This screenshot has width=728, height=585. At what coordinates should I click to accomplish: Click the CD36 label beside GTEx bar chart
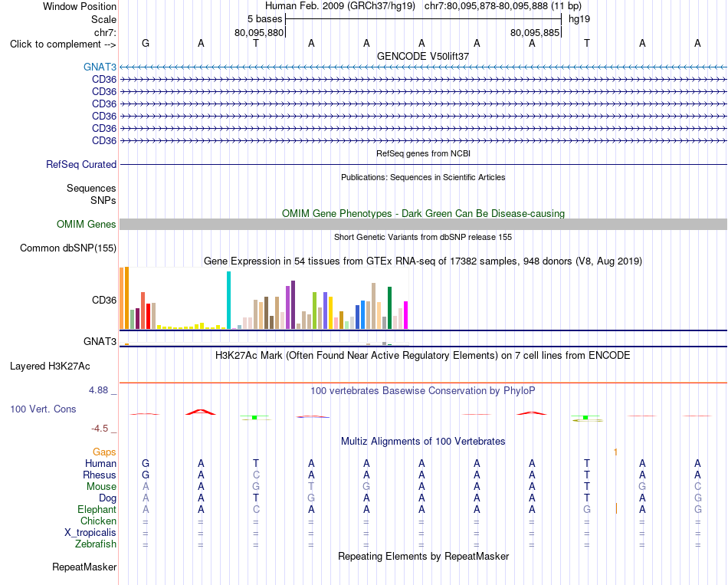click(104, 300)
